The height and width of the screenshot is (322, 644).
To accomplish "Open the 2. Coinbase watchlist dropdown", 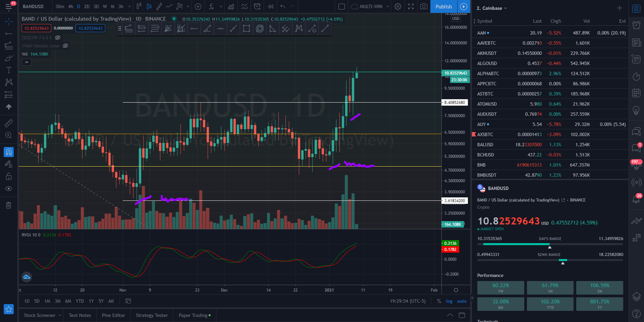I will [492, 8].
